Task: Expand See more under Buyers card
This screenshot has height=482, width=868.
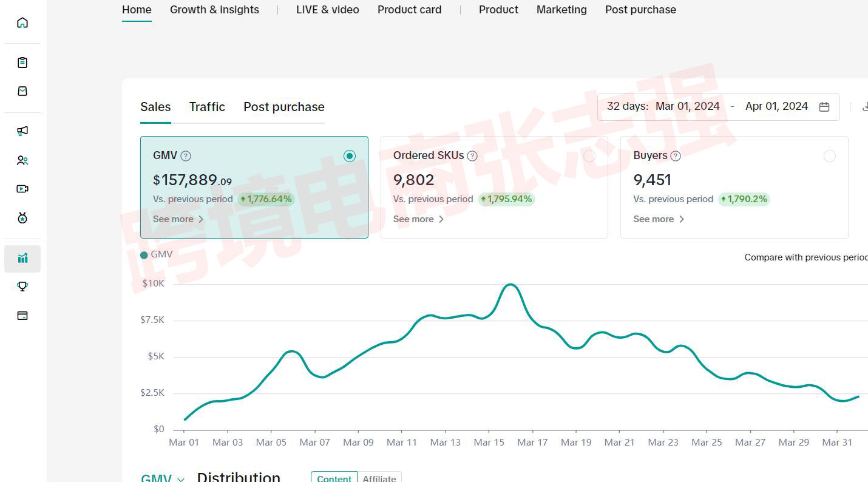Action: point(659,219)
